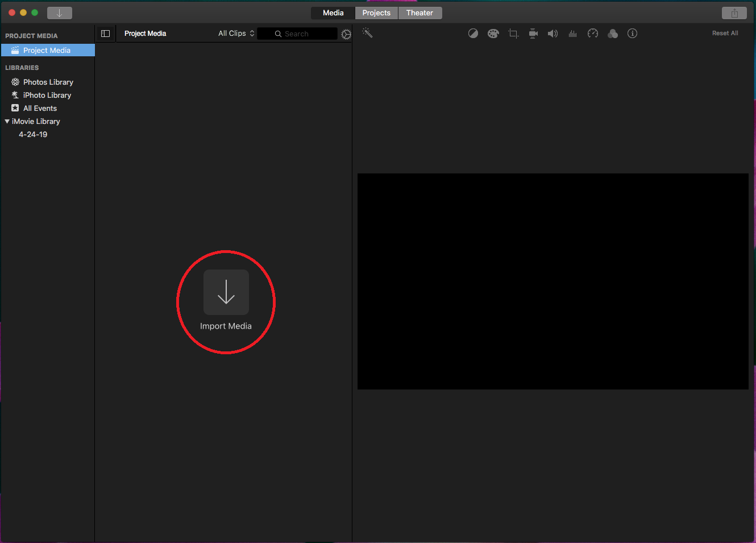Open browser settings gear menu

[x=346, y=35]
